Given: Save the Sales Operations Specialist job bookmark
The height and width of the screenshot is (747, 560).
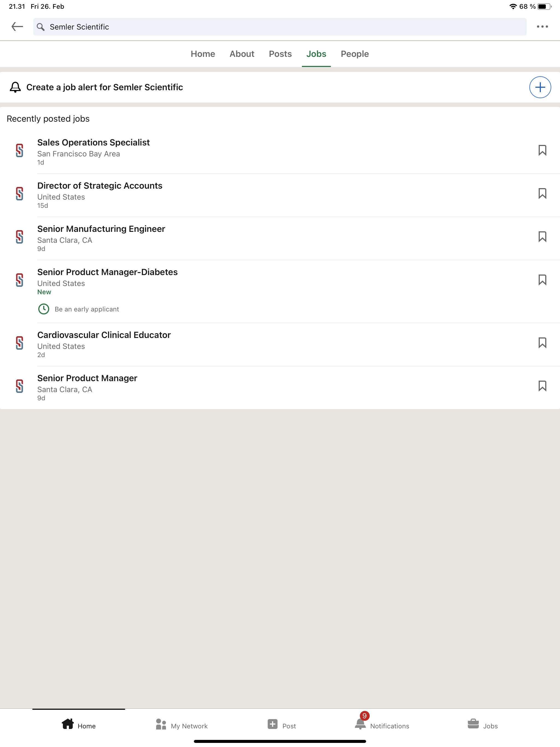Looking at the screenshot, I should point(542,150).
